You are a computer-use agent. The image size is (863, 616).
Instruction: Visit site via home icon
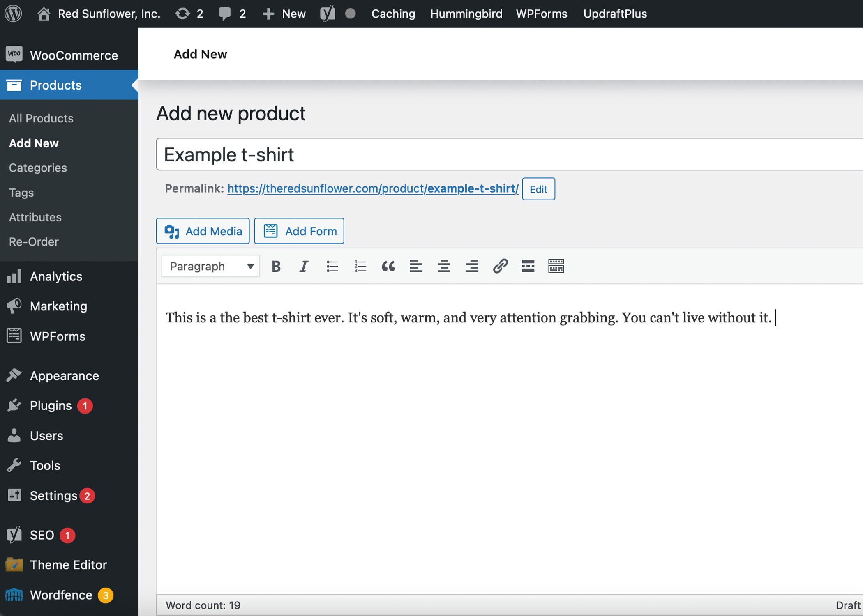click(44, 14)
